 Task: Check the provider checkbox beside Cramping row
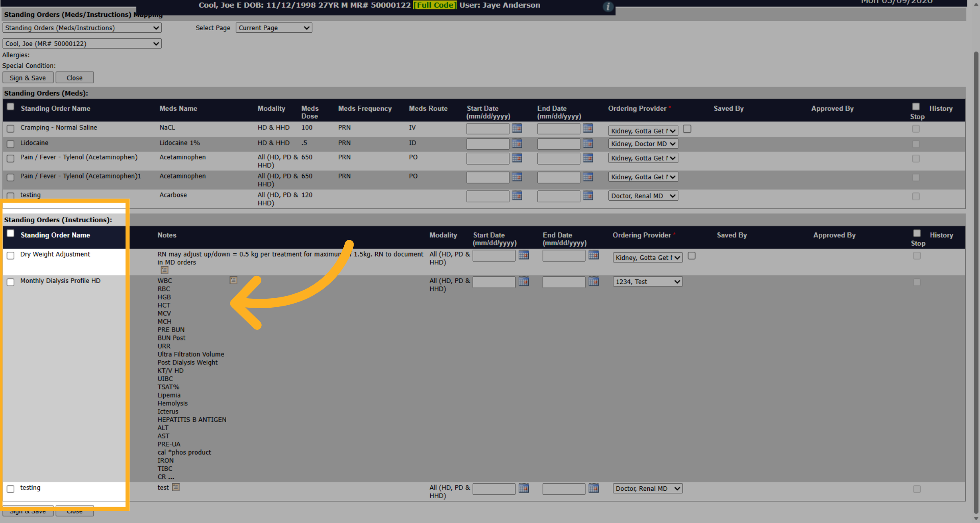[687, 129]
